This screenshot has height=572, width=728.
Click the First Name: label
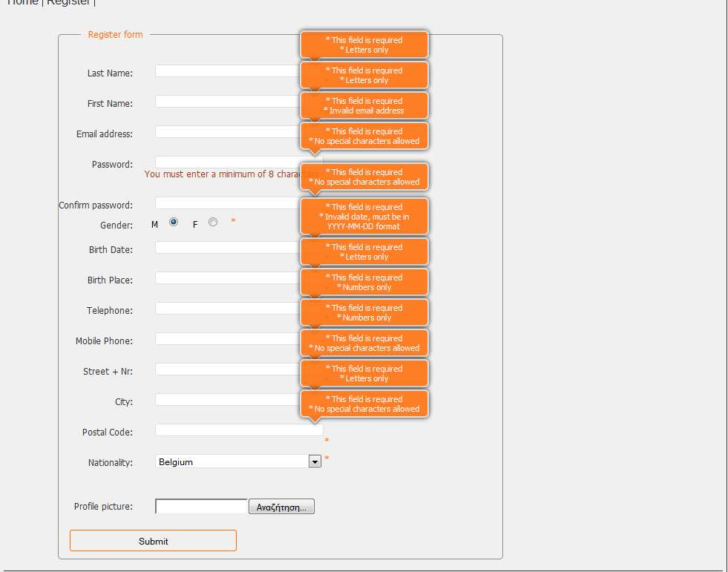pyautogui.click(x=110, y=103)
